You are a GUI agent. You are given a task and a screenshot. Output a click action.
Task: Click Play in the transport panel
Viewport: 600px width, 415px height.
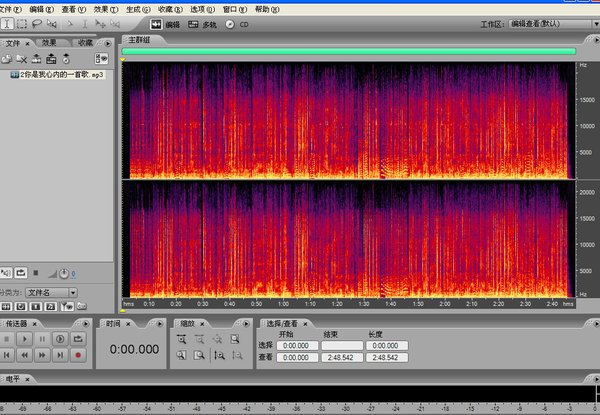[24, 339]
